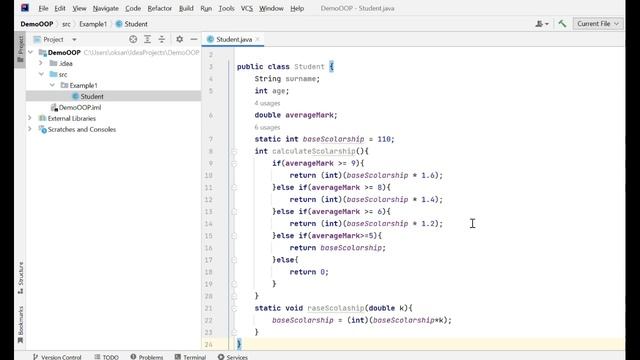The image size is (640, 360).
Task: Click the 'String surname;' declaration
Action: (287, 79)
